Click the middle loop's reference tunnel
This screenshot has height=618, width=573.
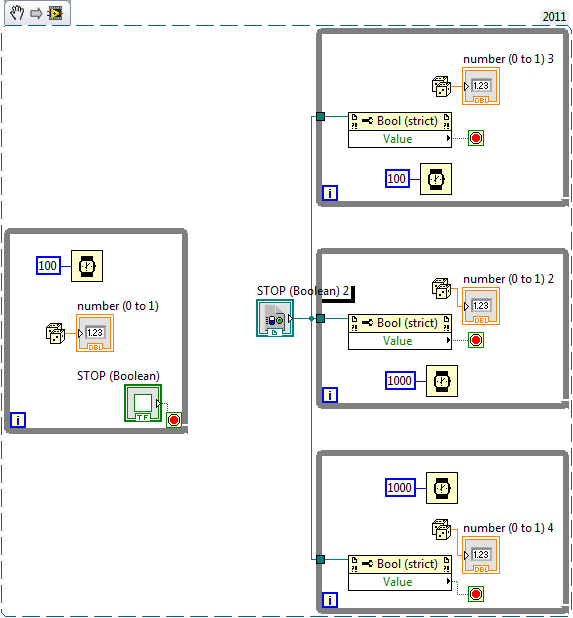[x=320, y=318]
